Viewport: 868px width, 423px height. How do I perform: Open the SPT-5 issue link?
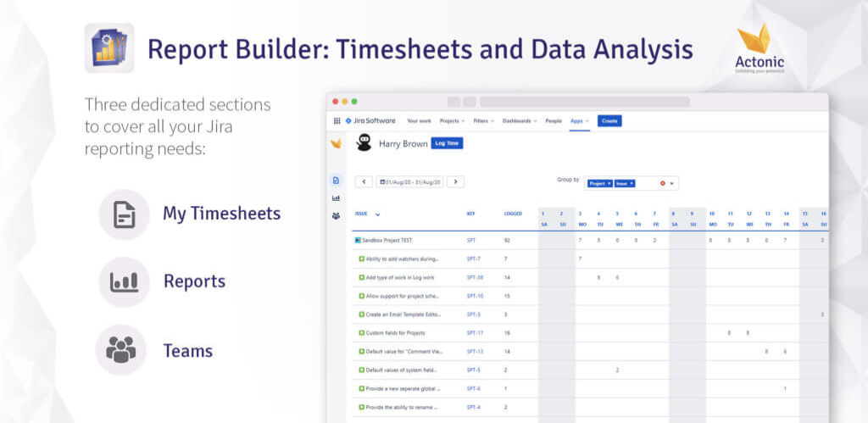coord(473,370)
